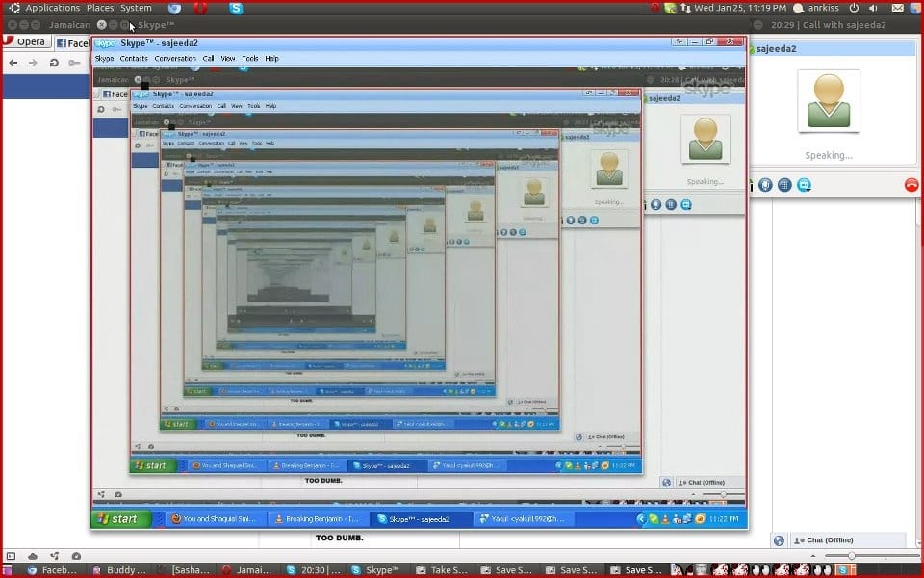
Task: Mute microphone in the live Skype call panel
Action: (x=765, y=185)
